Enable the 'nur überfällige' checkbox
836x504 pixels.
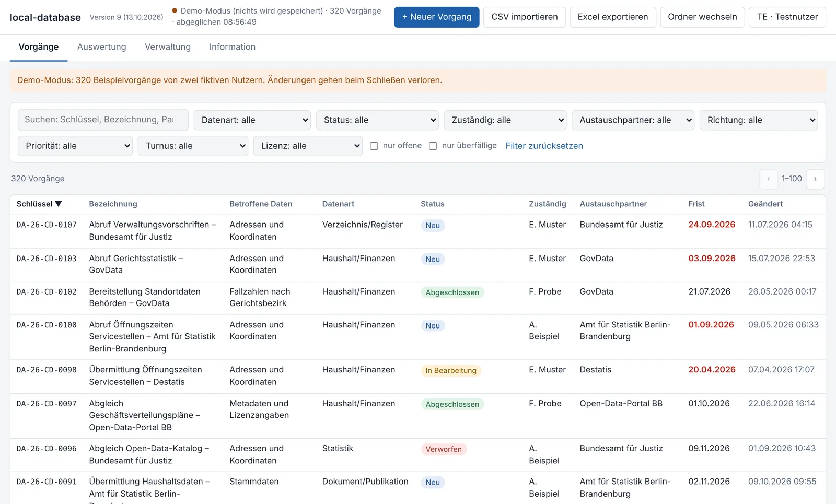pos(433,146)
